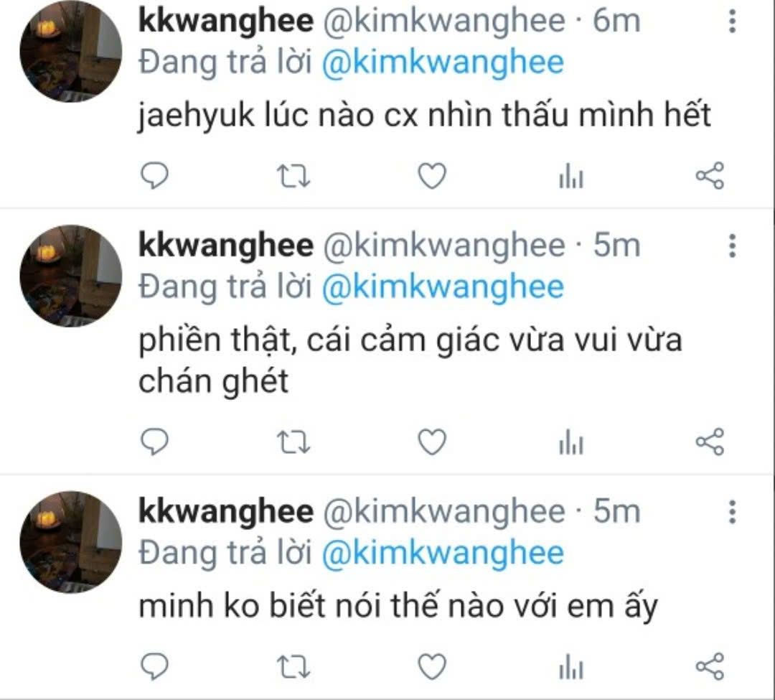Reply to the 'minh ko biết' tweet
The width and height of the screenshot is (775, 700).
pos(155,666)
